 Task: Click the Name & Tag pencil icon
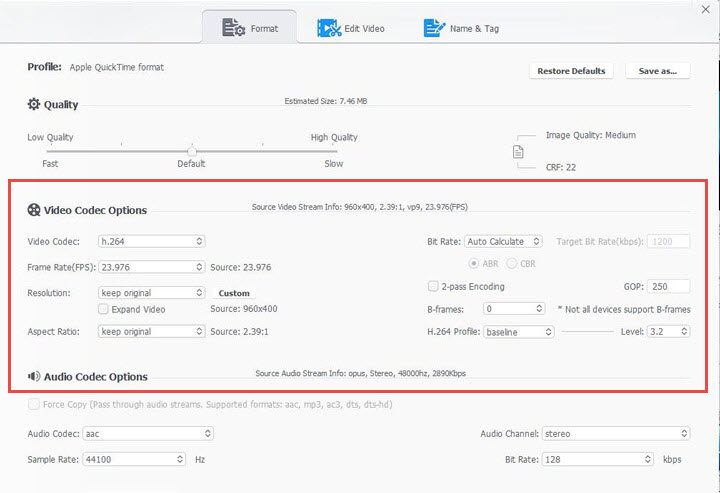(434, 28)
